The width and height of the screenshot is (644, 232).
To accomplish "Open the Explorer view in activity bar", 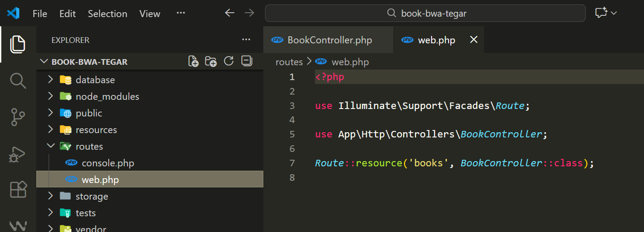I will (x=18, y=44).
